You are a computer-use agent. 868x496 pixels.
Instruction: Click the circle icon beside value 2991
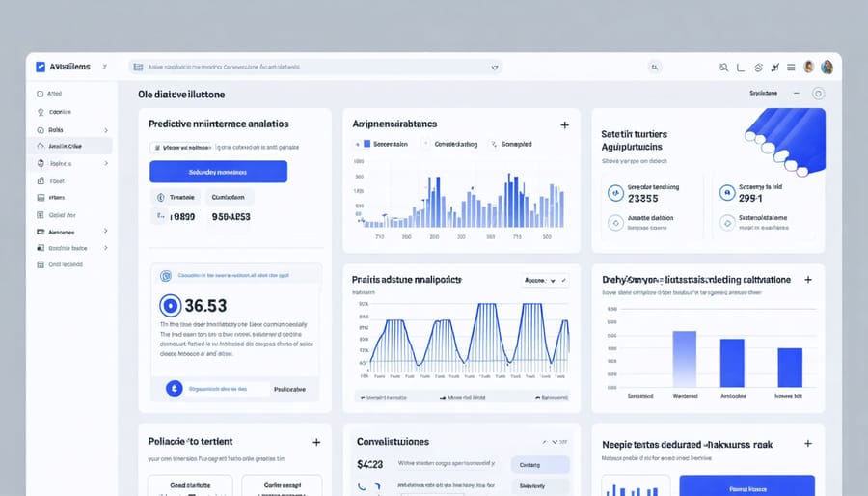click(725, 193)
